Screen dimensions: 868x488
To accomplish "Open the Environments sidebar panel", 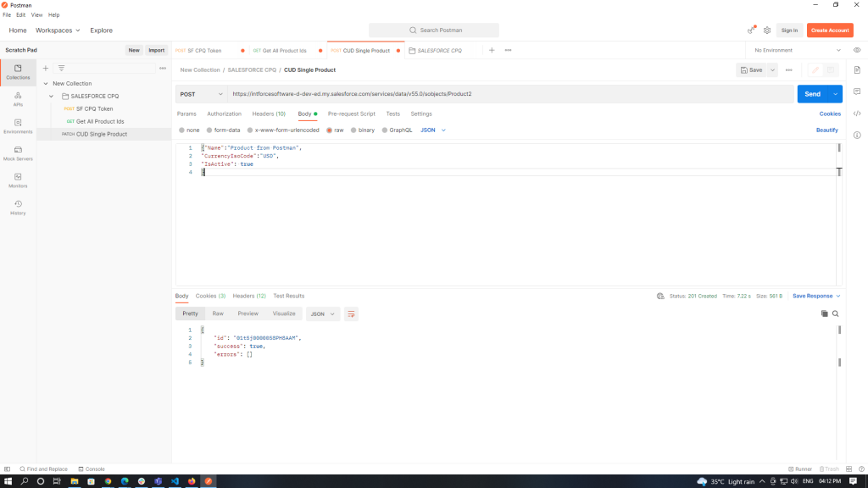I will [18, 126].
